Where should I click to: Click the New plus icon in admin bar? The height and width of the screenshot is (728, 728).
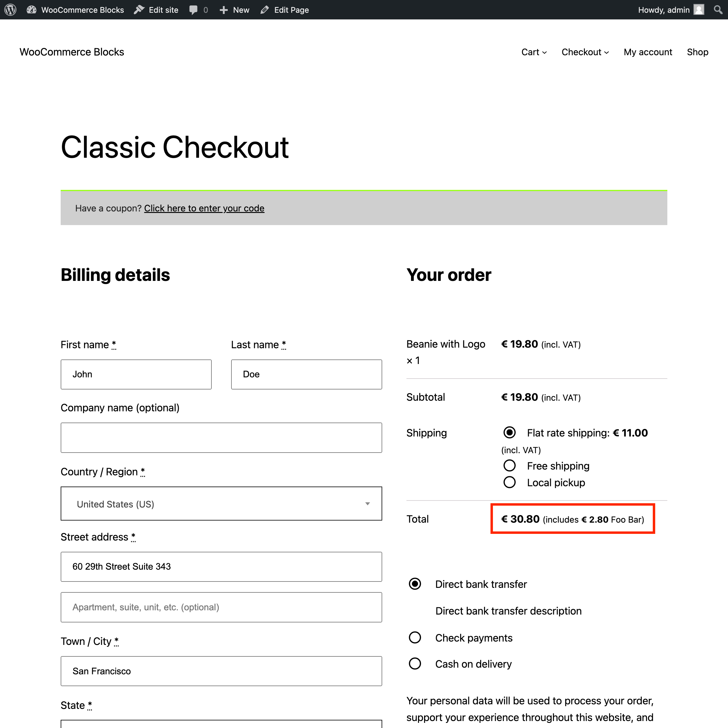224,10
